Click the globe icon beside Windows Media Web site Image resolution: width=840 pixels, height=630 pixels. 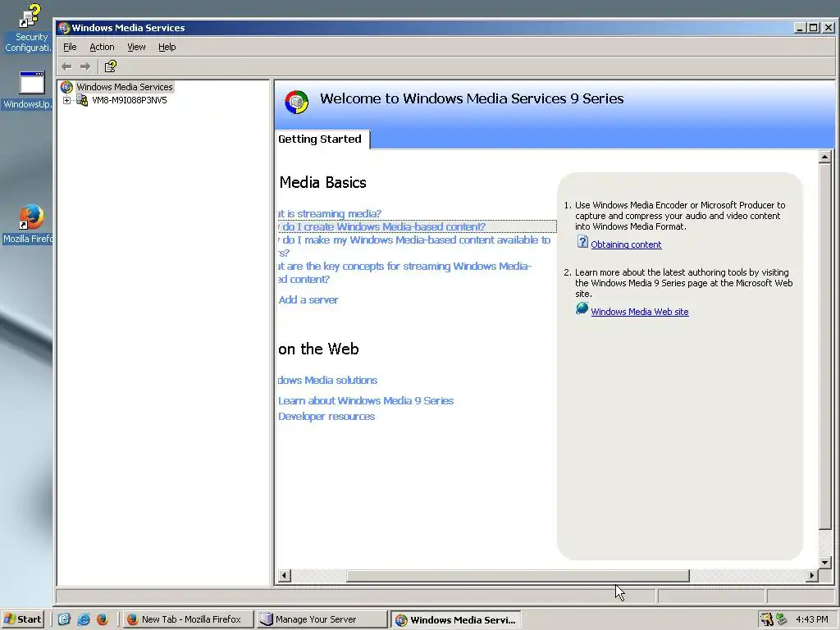click(x=582, y=308)
